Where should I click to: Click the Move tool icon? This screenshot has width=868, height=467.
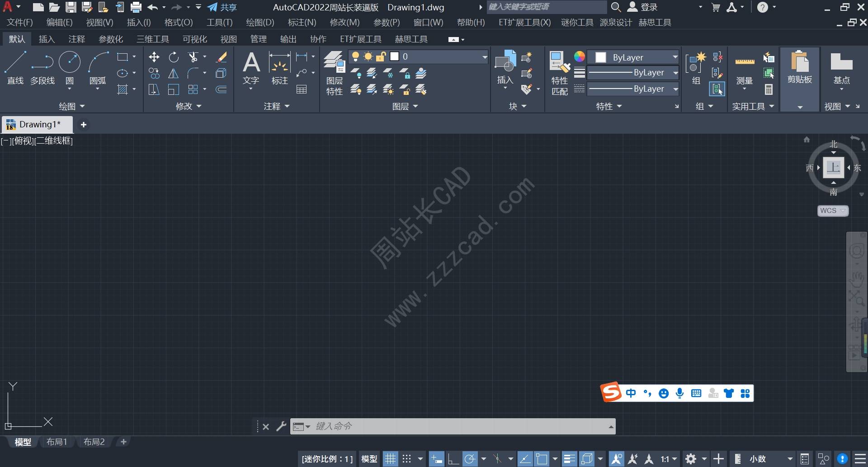[x=154, y=57]
